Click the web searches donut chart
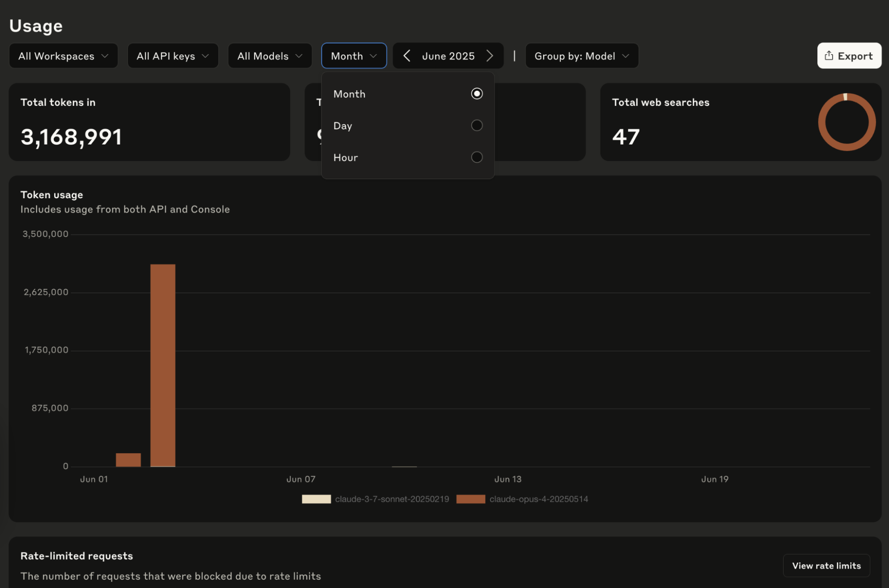The image size is (889, 588). point(846,122)
